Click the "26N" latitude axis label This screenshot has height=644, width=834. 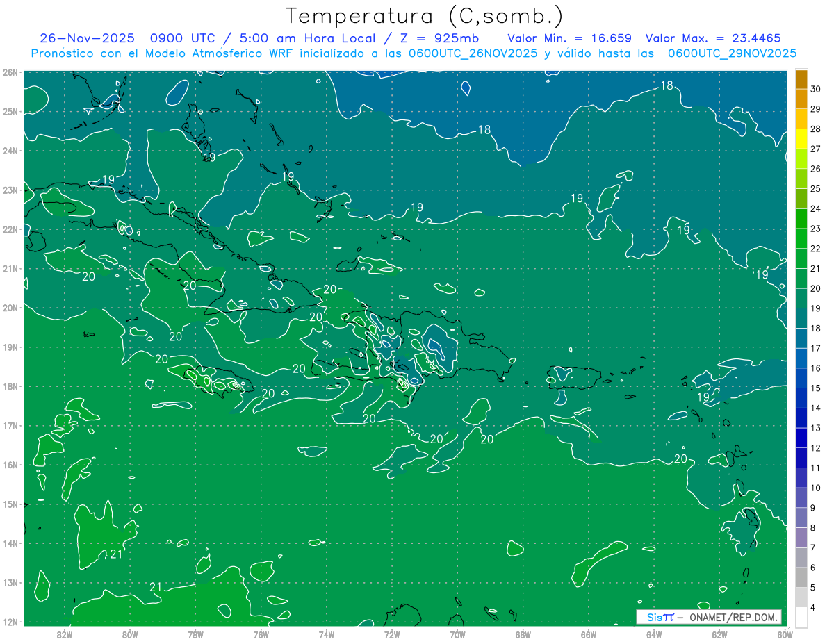[10, 72]
